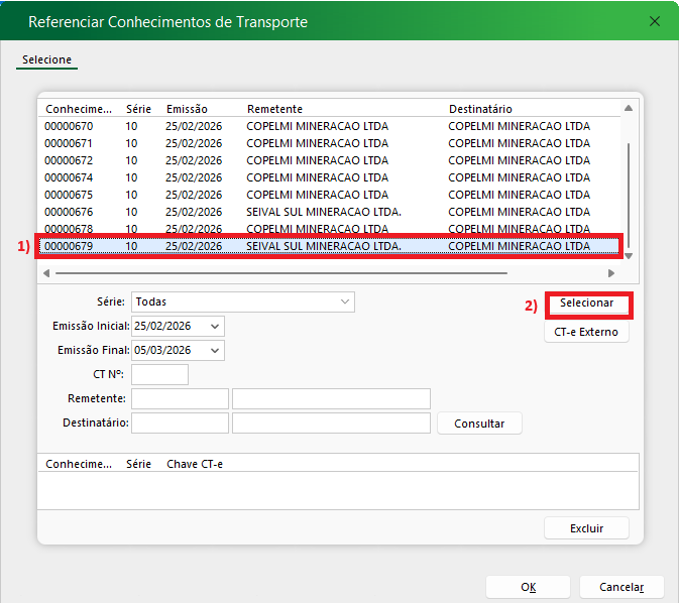
Task: Expand the Emissão Final date picker
Action: 216,350
